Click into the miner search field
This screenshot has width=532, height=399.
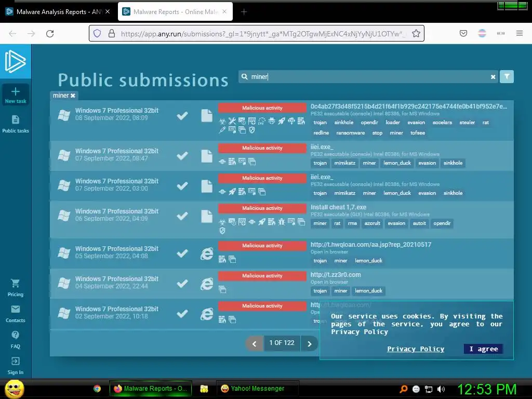pos(368,77)
